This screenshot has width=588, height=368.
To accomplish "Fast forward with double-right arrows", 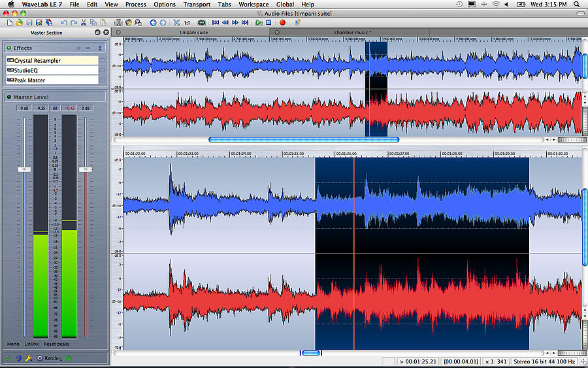I will pos(235,22).
